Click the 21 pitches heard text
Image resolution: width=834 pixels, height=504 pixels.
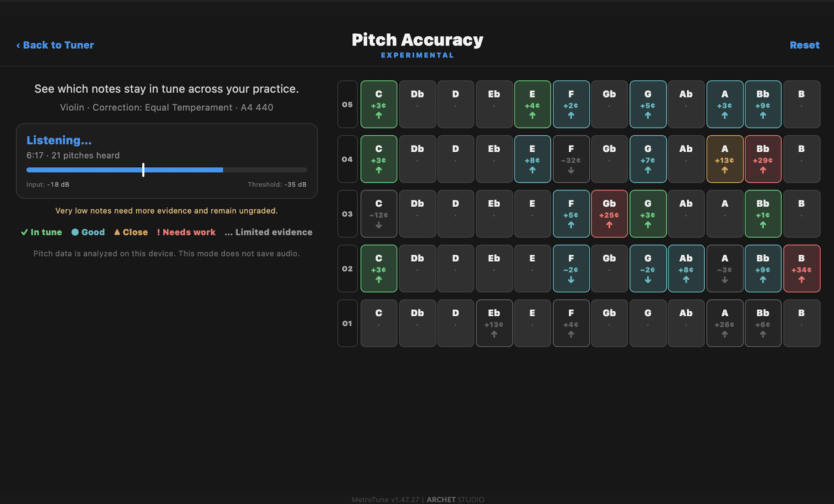click(x=85, y=155)
